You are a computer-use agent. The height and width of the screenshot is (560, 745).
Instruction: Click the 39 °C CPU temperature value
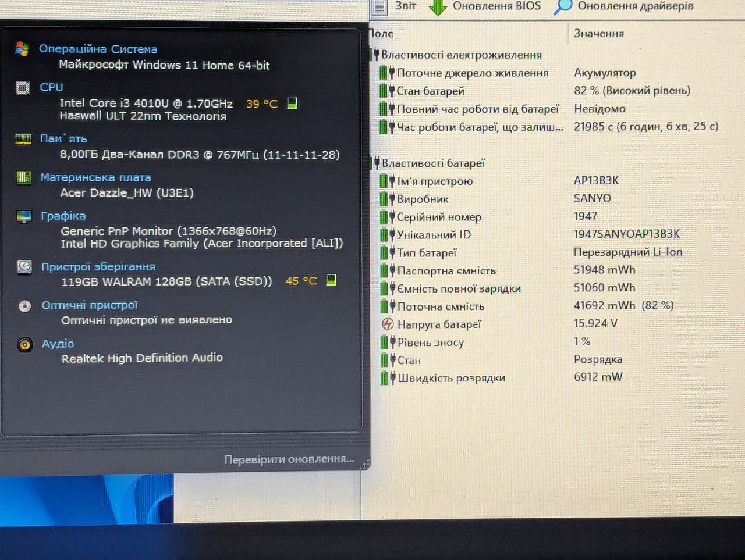[x=262, y=104]
